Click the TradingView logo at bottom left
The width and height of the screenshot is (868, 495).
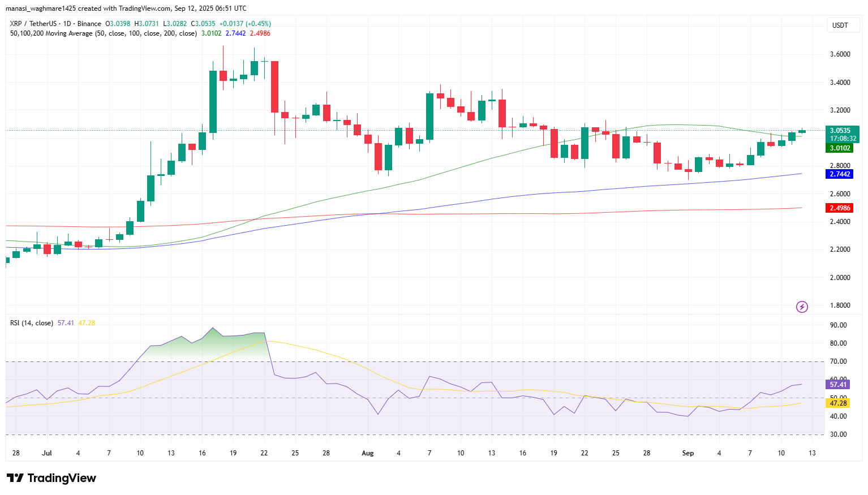[x=51, y=478]
